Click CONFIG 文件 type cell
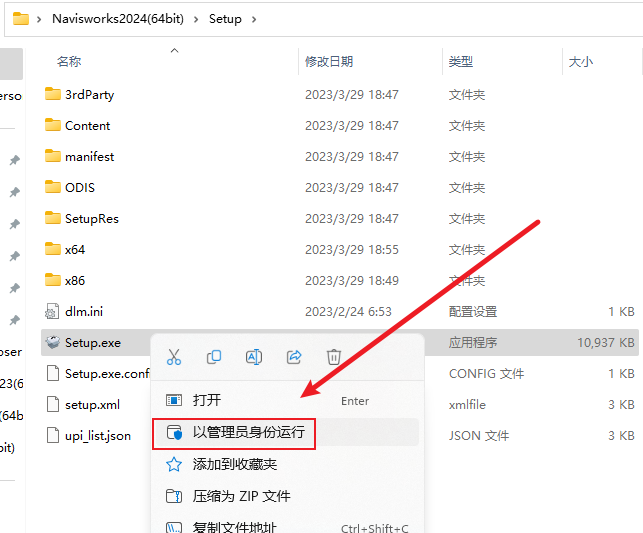This screenshot has width=643, height=533. 486,374
